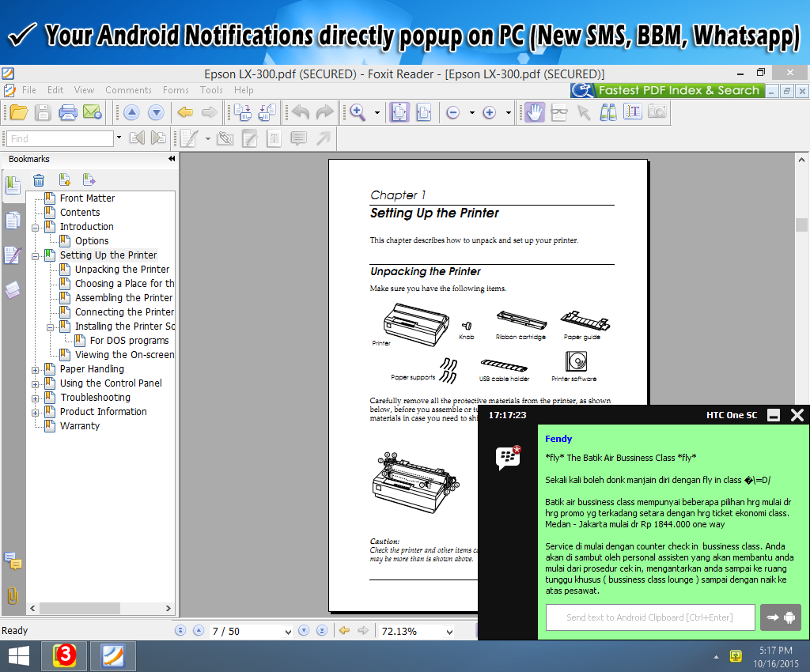Image resolution: width=810 pixels, height=672 pixels.
Task: Open the Pages thumbnails side panel
Action: [x=13, y=221]
